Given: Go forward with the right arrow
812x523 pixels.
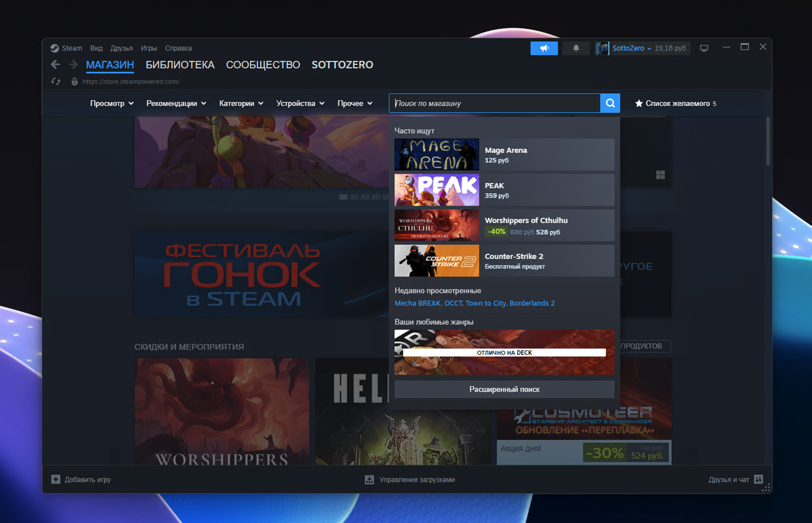Looking at the screenshot, I should (x=74, y=64).
